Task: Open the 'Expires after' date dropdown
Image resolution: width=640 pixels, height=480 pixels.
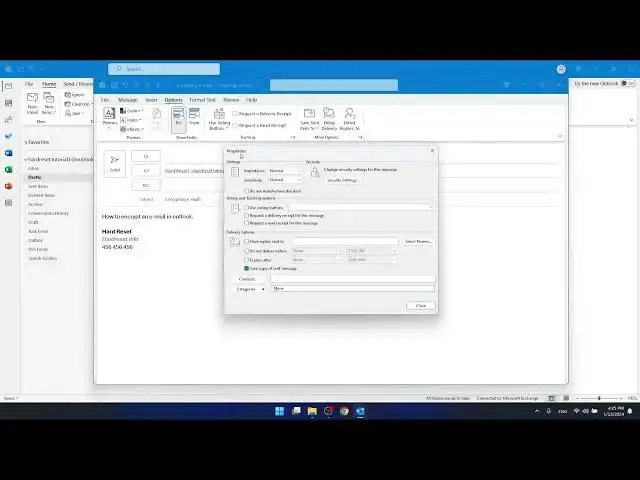Action: (x=340, y=260)
